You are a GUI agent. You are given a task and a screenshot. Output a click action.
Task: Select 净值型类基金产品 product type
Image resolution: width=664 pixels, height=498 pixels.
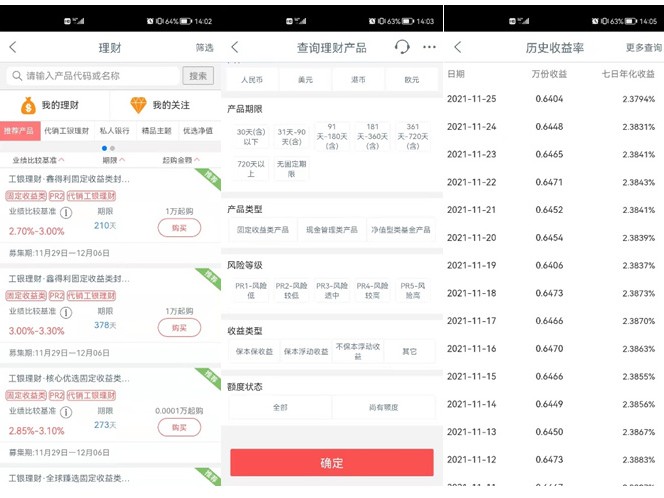point(401,230)
